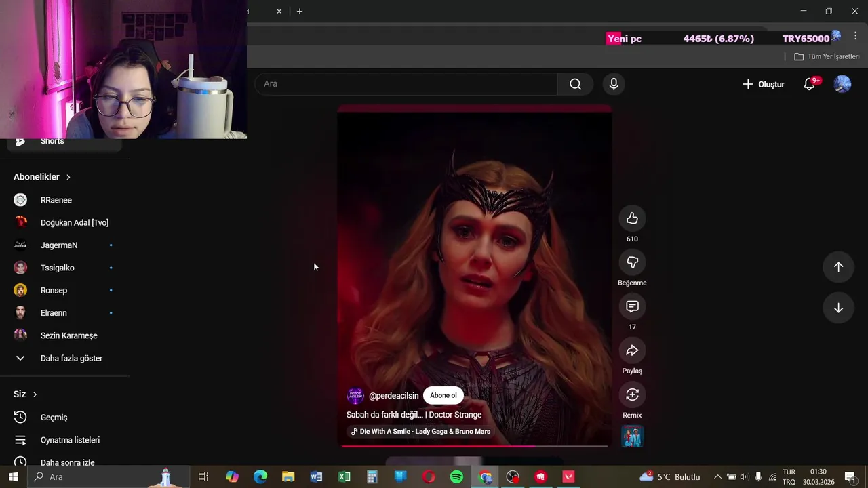Viewport: 868px width, 488px height.
Task: Close the current browser tab
Action: (x=279, y=12)
